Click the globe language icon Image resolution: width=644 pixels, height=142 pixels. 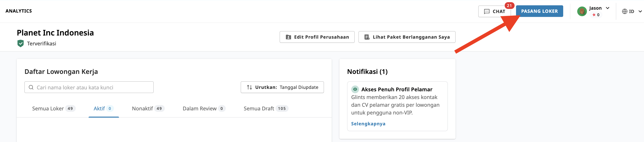click(624, 12)
